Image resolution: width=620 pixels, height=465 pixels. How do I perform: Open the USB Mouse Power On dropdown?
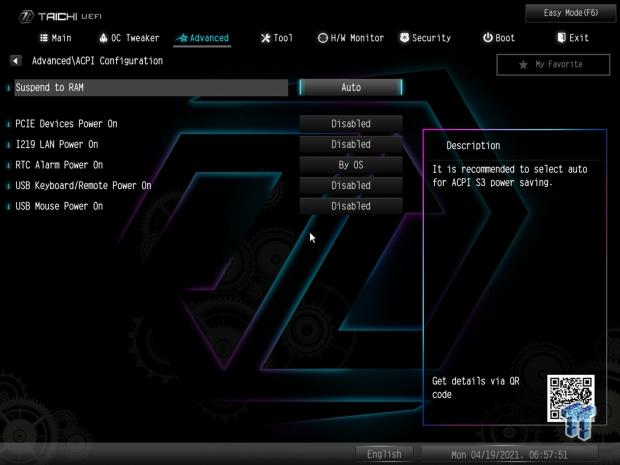pos(351,206)
